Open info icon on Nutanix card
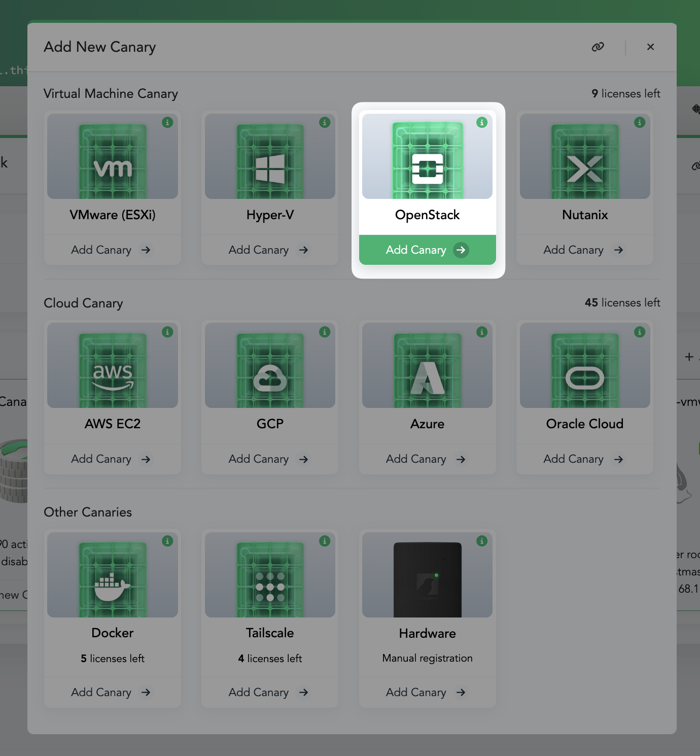700x756 pixels. [640, 122]
